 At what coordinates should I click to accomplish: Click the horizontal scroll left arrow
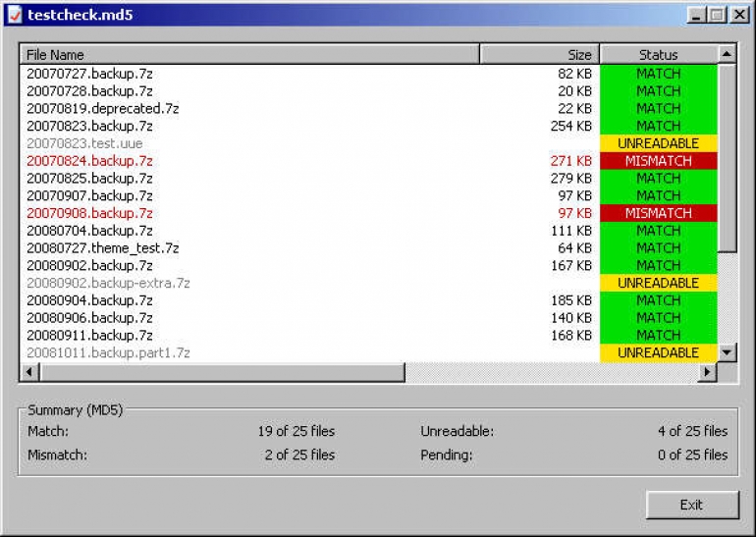pos(27,373)
